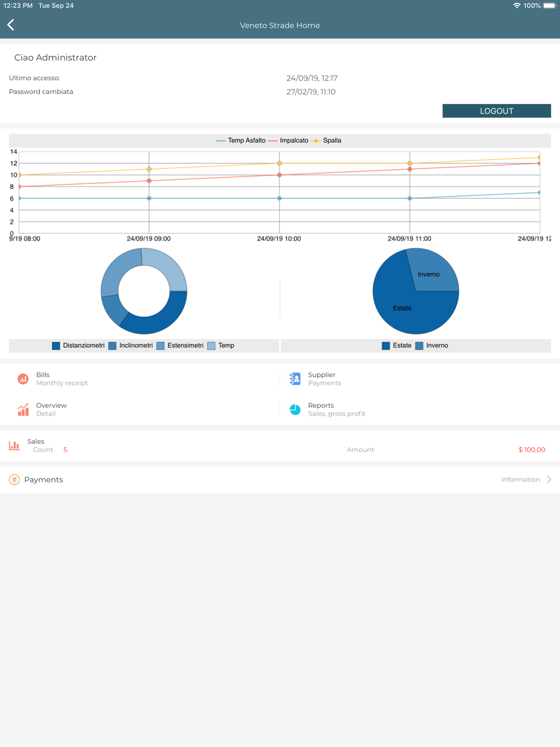This screenshot has height=747, width=560.
Task: Expand Payments information chevron
Action: [549, 479]
